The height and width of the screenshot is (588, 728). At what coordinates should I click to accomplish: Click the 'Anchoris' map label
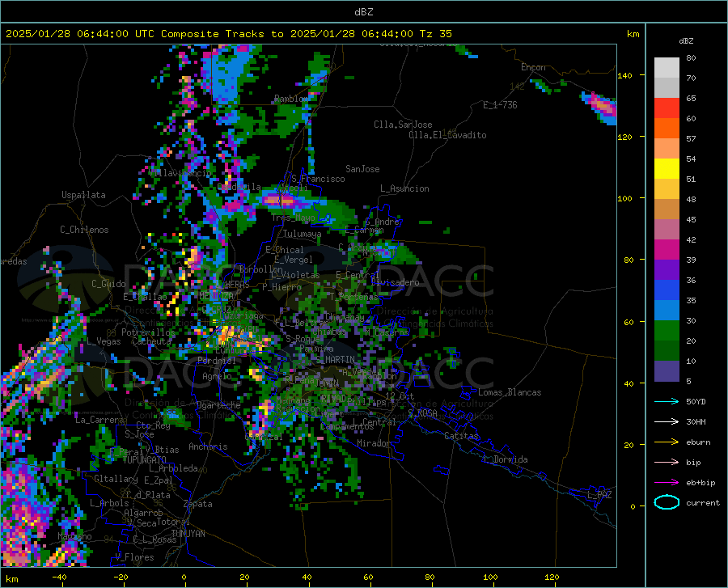click(208, 447)
